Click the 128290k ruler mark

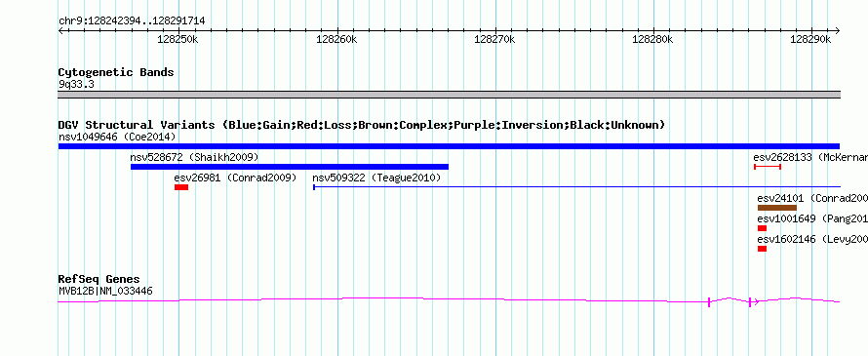(811, 39)
